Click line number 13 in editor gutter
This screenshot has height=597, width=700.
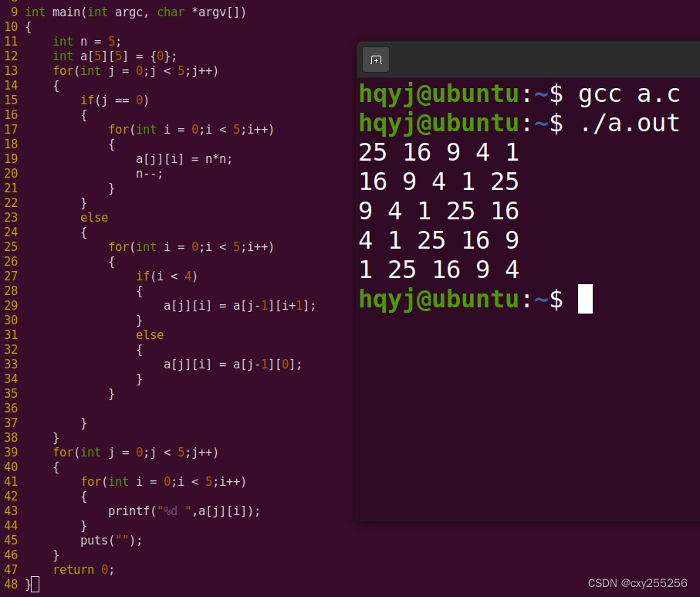[11, 70]
